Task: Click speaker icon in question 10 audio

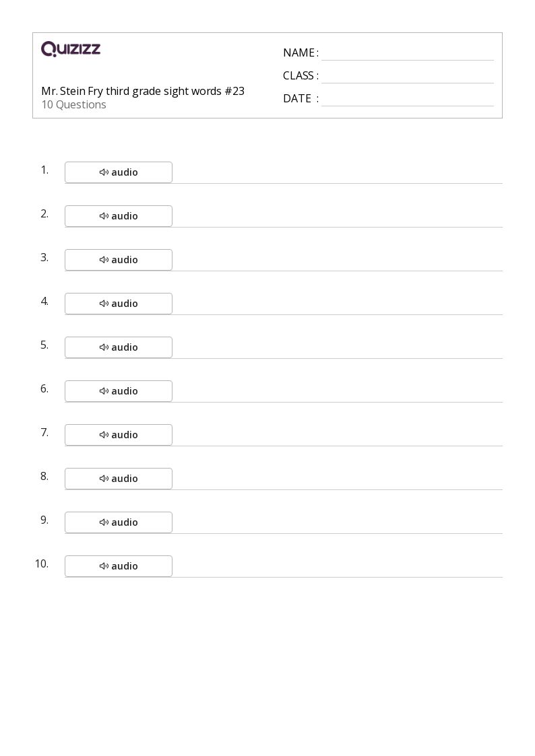Action: [x=104, y=566]
